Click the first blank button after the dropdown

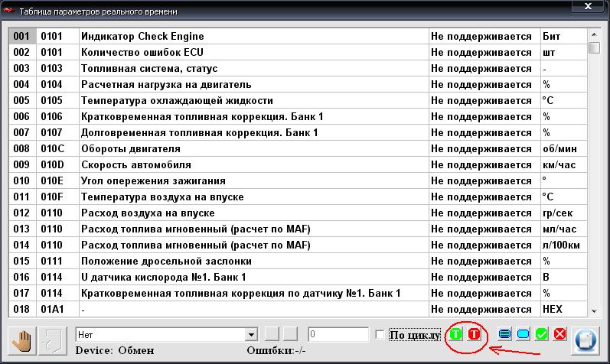pyautogui.click(x=272, y=333)
